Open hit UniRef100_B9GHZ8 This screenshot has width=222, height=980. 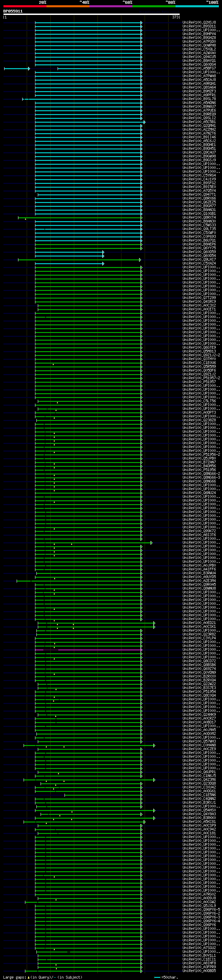pyautogui.click(x=199, y=38)
